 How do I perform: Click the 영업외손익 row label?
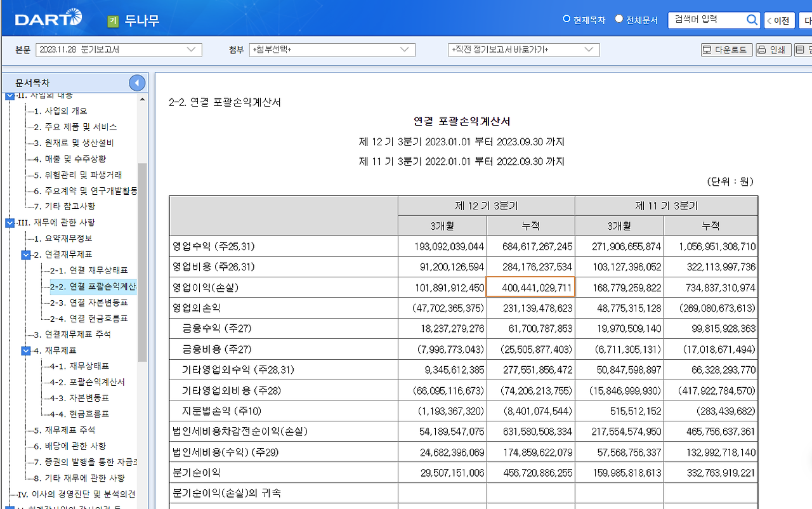click(197, 308)
